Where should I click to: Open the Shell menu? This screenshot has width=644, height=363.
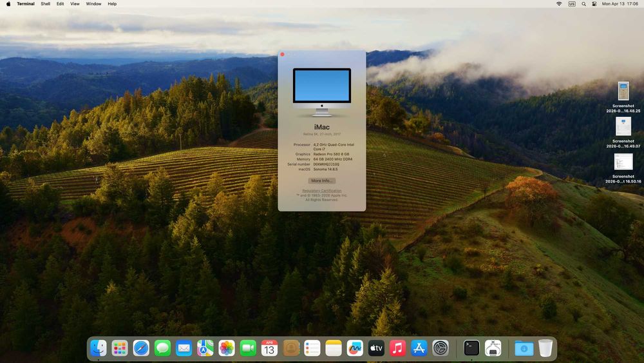[46, 4]
